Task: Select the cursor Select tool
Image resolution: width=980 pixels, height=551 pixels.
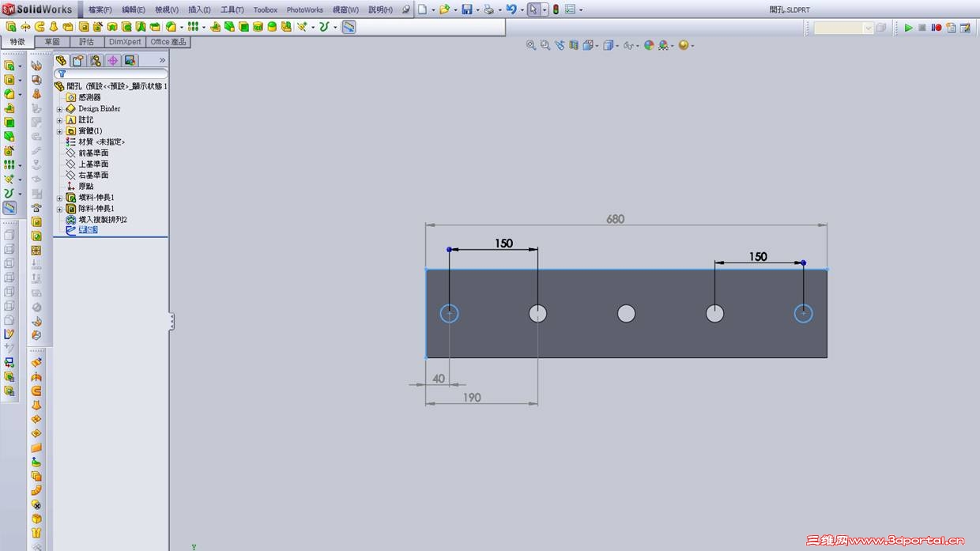Action: [x=534, y=9]
